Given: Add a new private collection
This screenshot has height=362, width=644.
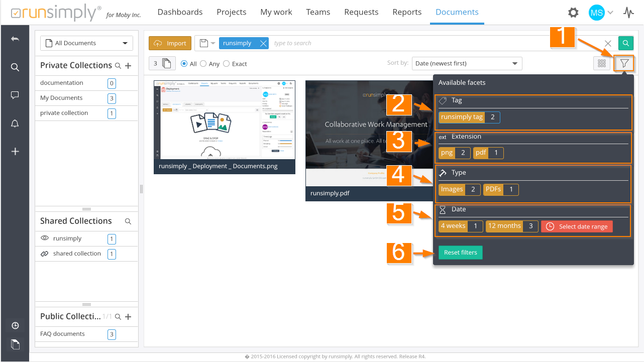Looking at the screenshot, I should tap(128, 66).
